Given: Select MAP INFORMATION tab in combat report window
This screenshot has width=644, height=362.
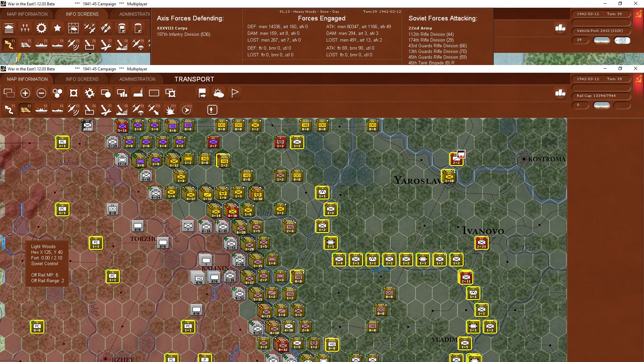Looking at the screenshot, I should point(27,14).
